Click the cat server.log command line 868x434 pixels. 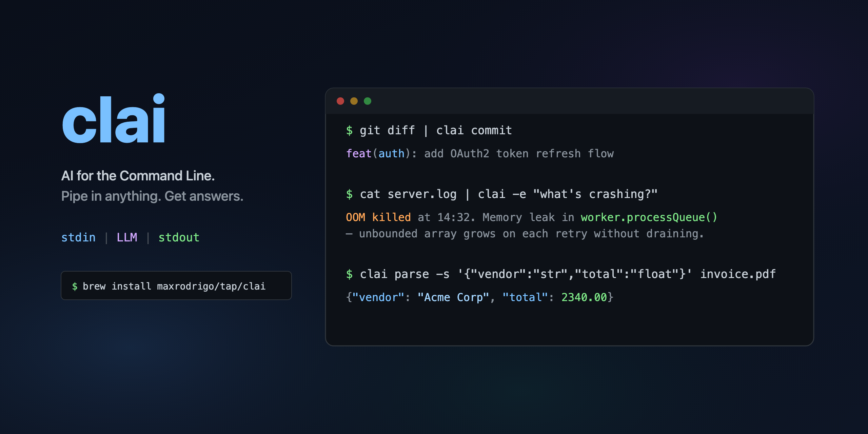tap(502, 194)
